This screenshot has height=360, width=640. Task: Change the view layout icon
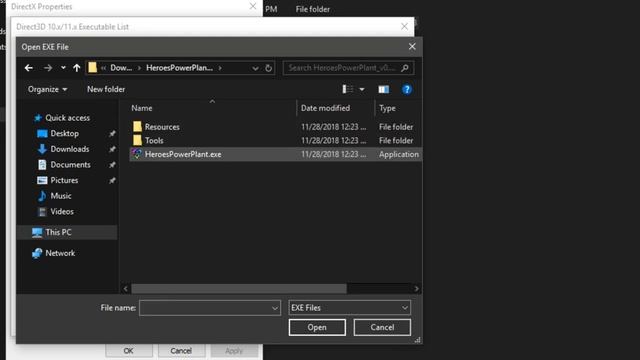[347, 89]
